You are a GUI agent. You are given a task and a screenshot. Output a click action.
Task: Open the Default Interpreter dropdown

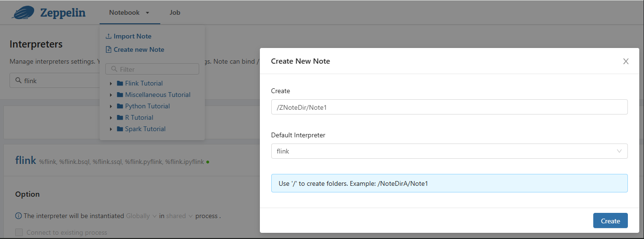449,151
